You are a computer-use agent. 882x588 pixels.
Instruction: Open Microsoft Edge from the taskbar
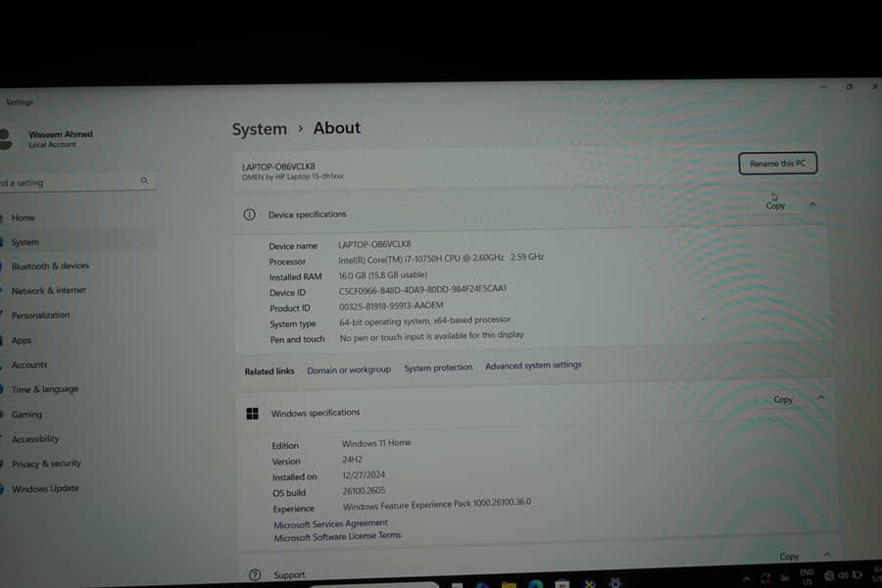(535, 583)
